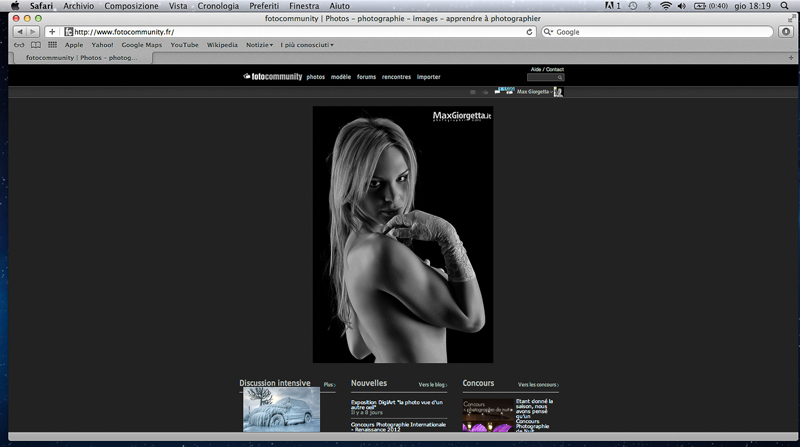Open the Apple bookmark
The image size is (800, 447).
pos(73,45)
